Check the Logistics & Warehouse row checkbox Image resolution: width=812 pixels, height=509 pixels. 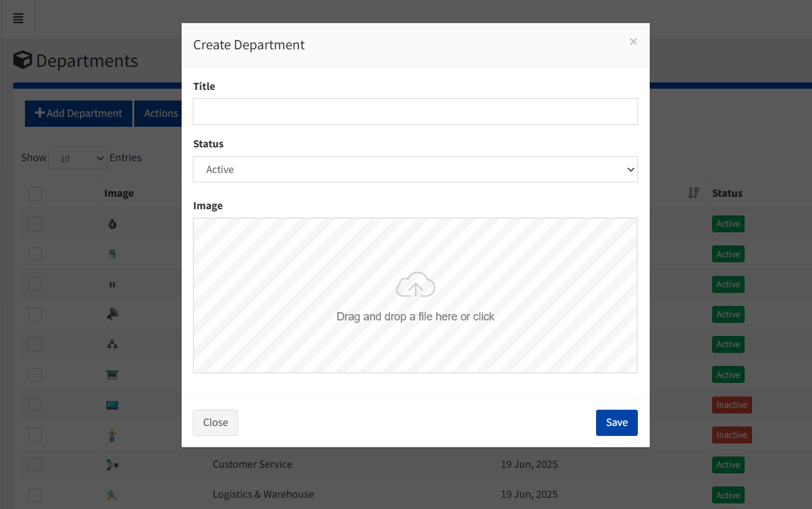point(34,495)
